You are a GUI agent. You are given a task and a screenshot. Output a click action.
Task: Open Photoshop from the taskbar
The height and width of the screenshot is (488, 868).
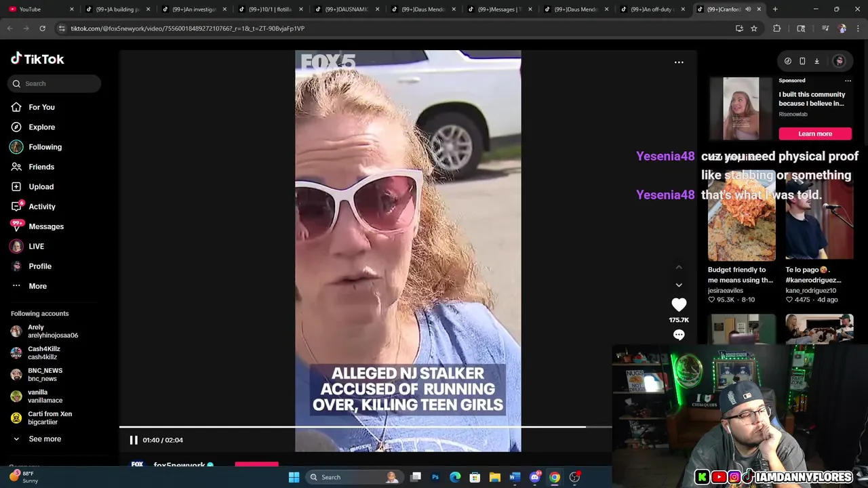(x=435, y=477)
